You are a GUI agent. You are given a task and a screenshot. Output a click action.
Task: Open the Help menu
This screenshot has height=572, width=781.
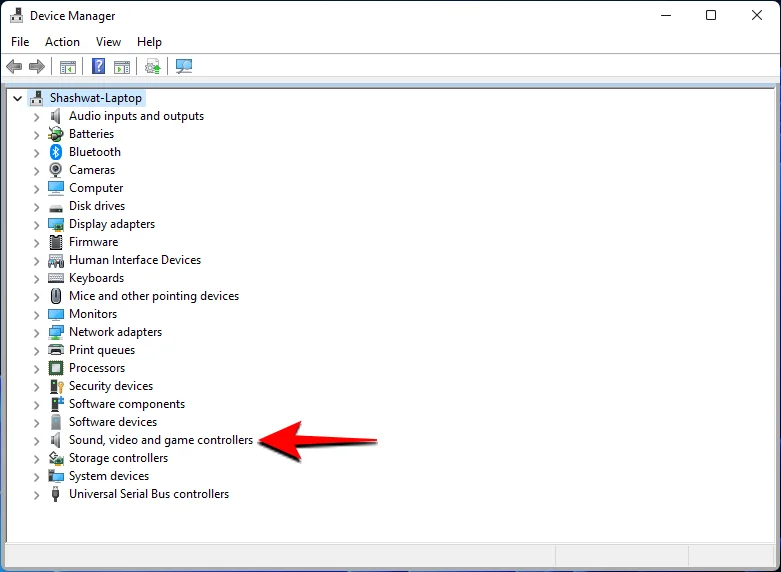(x=149, y=42)
